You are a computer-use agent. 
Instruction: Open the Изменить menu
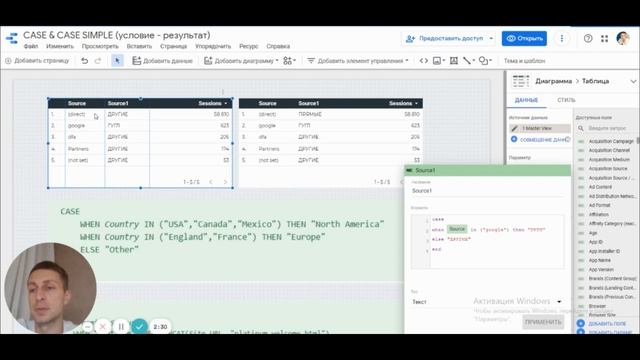[x=60, y=46]
